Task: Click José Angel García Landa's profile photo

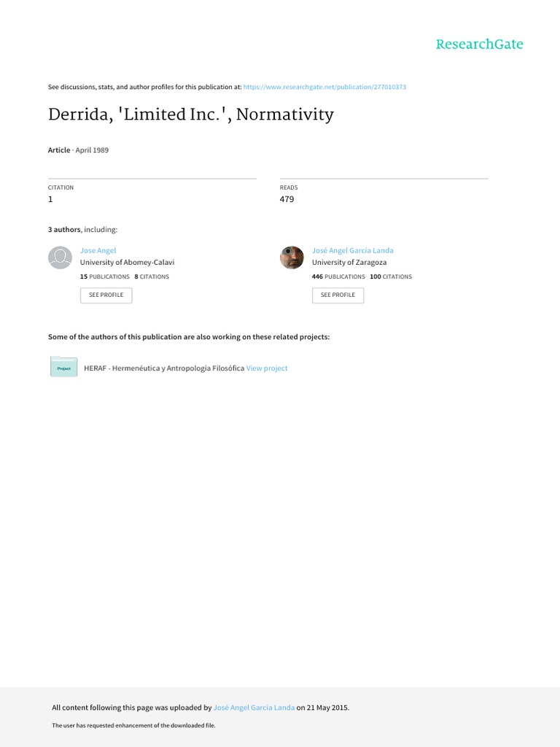Action: [292, 258]
